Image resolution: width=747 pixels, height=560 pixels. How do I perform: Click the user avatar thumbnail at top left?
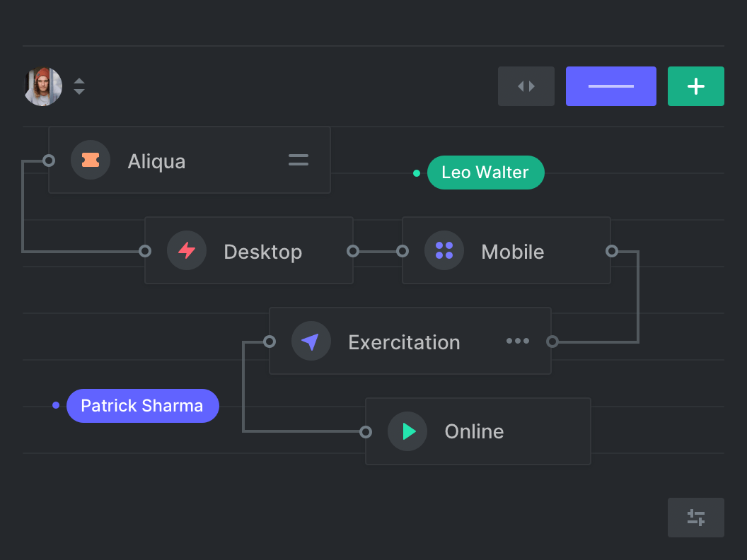click(x=42, y=86)
